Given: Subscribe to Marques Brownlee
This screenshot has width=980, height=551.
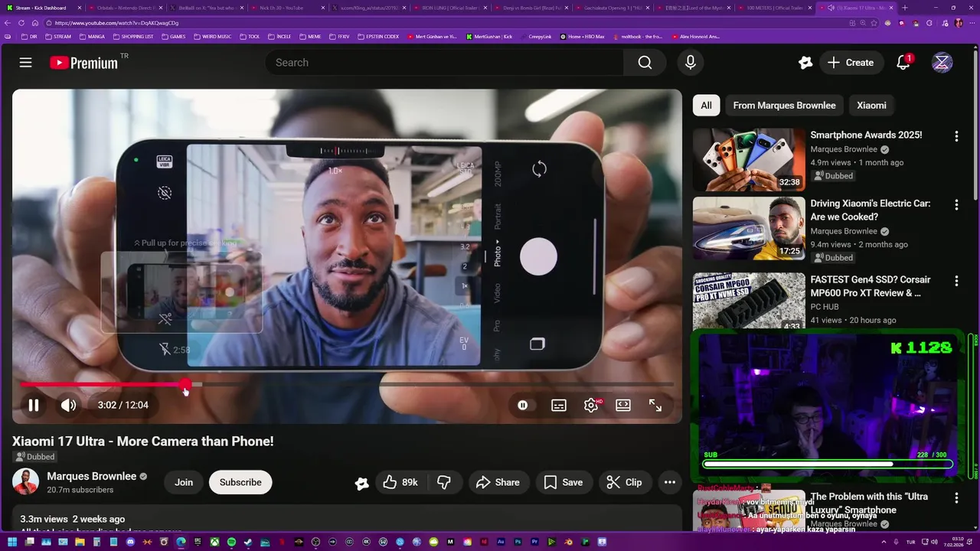Looking at the screenshot, I should click(240, 482).
